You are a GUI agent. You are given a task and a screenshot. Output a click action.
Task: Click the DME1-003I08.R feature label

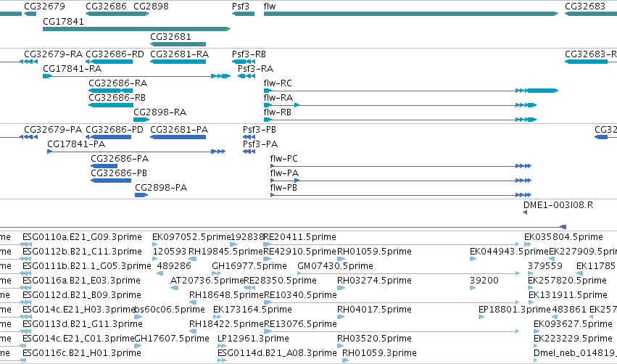point(558,205)
